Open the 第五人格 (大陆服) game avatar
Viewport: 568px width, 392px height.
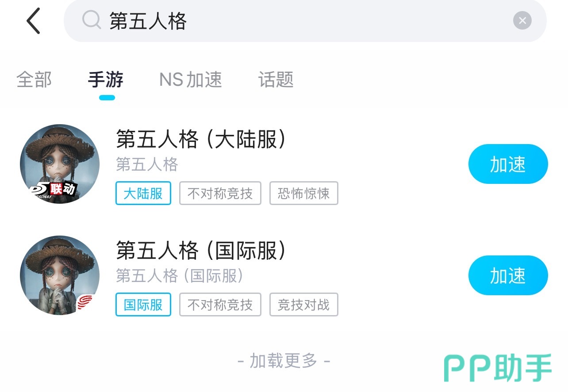60,164
